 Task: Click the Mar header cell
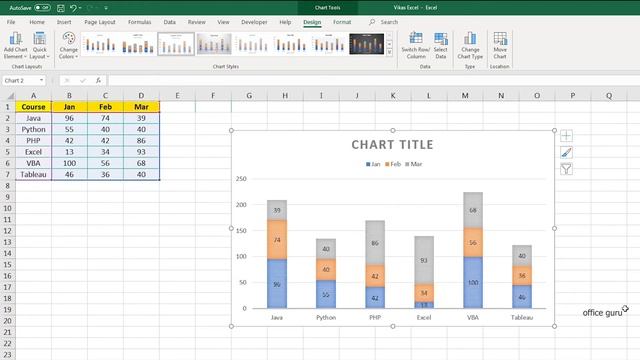pyautogui.click(x=141, y=107)
